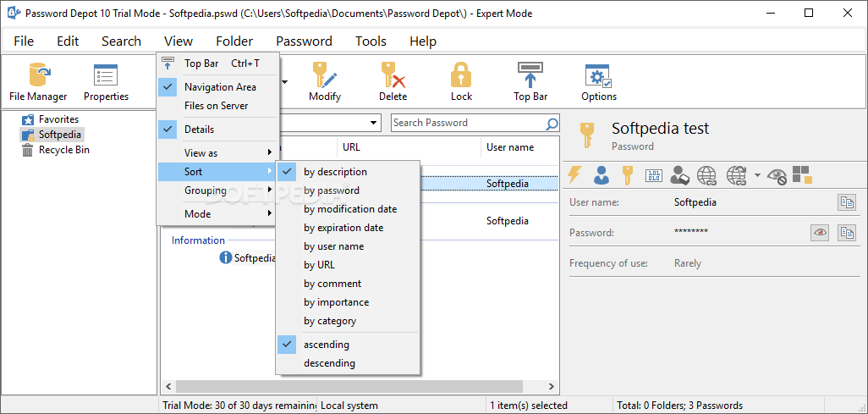Click the globe with refresh arrow icon
The height and width of the screenshot is (414, 868).
(737, 175)
